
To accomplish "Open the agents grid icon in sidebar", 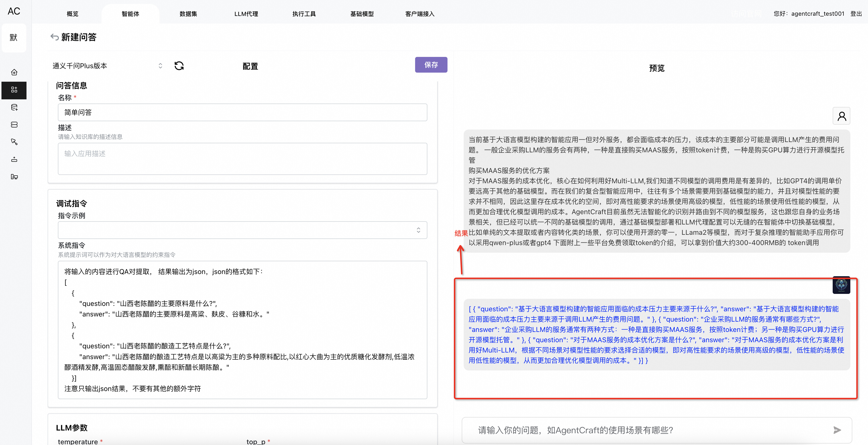I will 14,90.
